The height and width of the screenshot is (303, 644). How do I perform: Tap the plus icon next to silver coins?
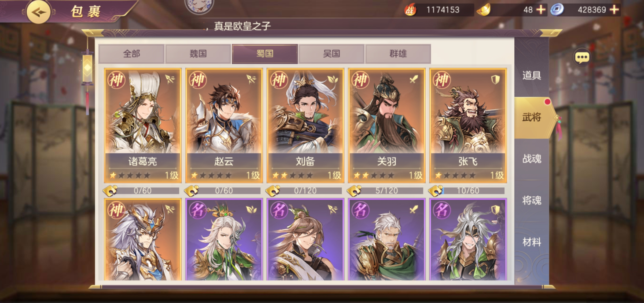(614, 10)
